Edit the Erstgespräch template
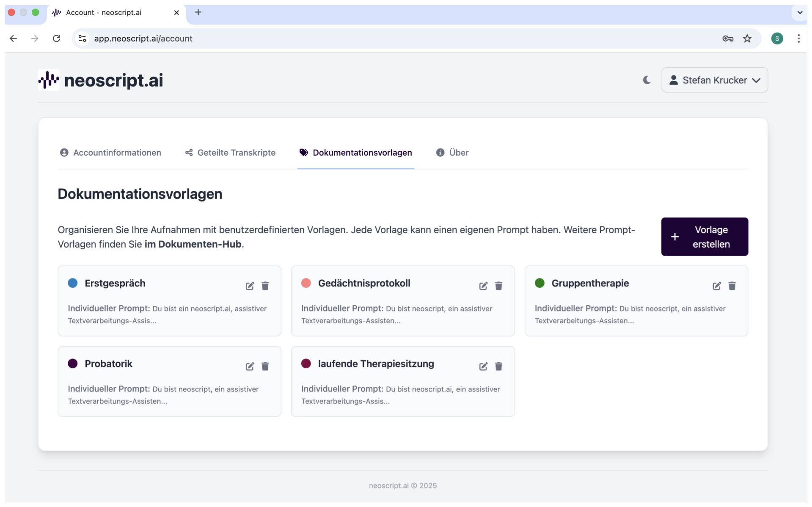The height and width of the screenshot is (507, 812). (x=250, y=286)
